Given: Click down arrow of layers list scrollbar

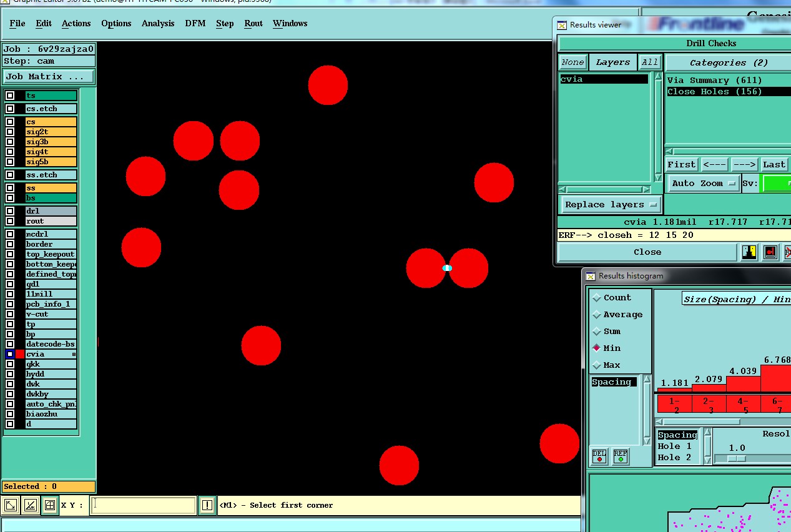Looking at the screenshot, I should pyautogui.click(x=657, y=178).
